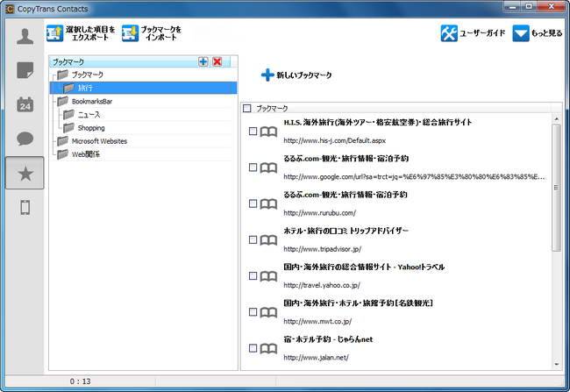Click the folder icon beside BookmarksBar
The height and width of the screenshot is (392, 570).
(x=62, y=101)
